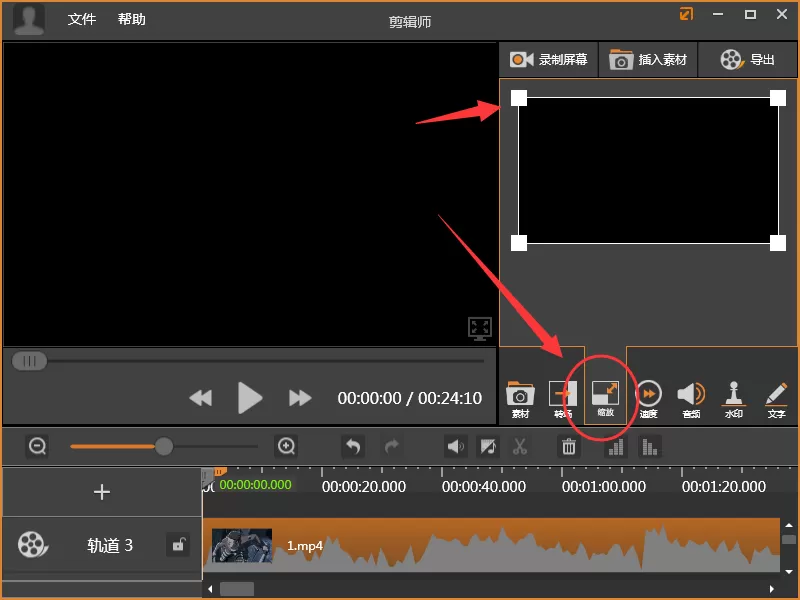
Task: Open the 水印 watermark tab
Action: [x=734, y=400]
